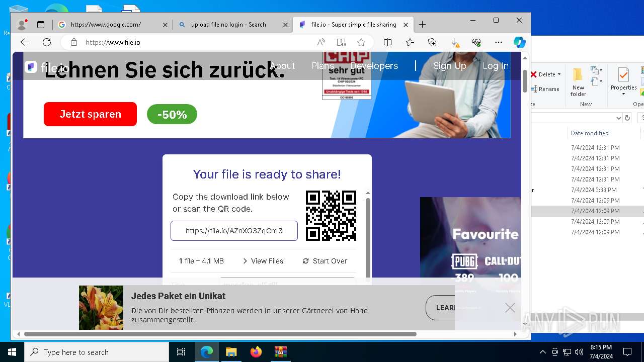Image resolution: width=644 pixels, height=362 pixels.
Task: Refresh the file.io page
Action: pos(47,42)
